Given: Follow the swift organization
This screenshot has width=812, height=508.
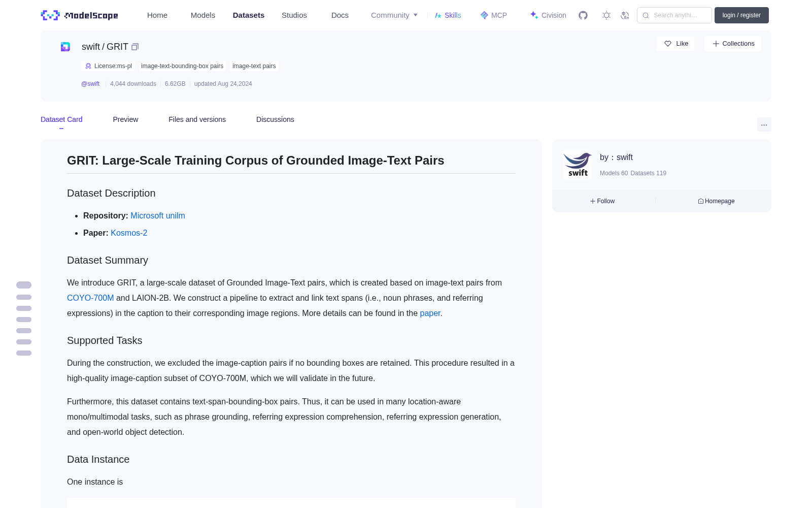Looking at the screenshot, I should (x=602, y=201).
